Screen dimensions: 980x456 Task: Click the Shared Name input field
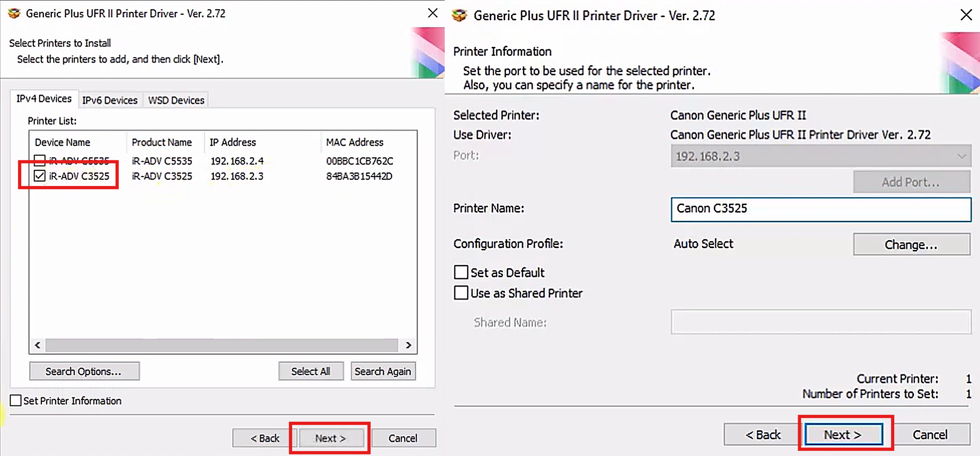821,322
